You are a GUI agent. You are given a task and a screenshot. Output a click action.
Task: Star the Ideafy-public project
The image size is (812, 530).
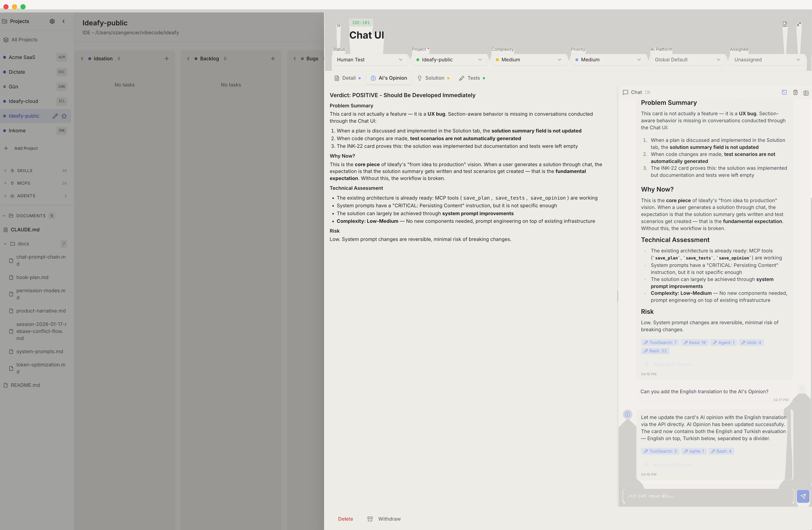click(x=64, y=116)
